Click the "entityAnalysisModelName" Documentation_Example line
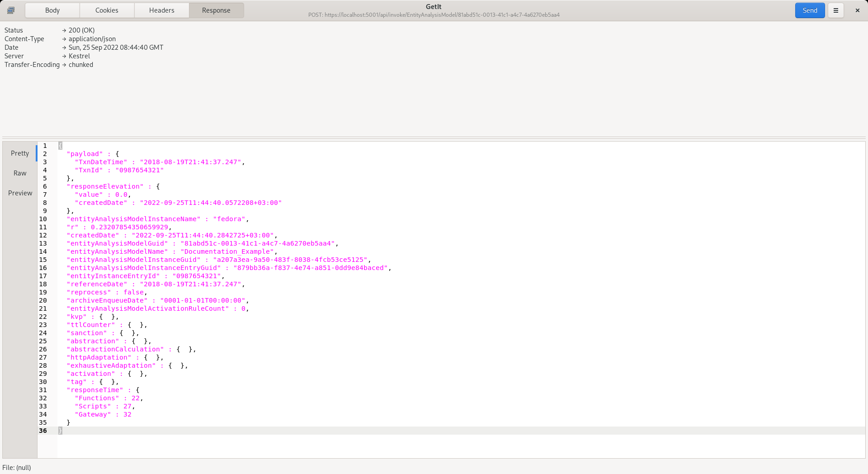868x474 pixels. (172, 251)
